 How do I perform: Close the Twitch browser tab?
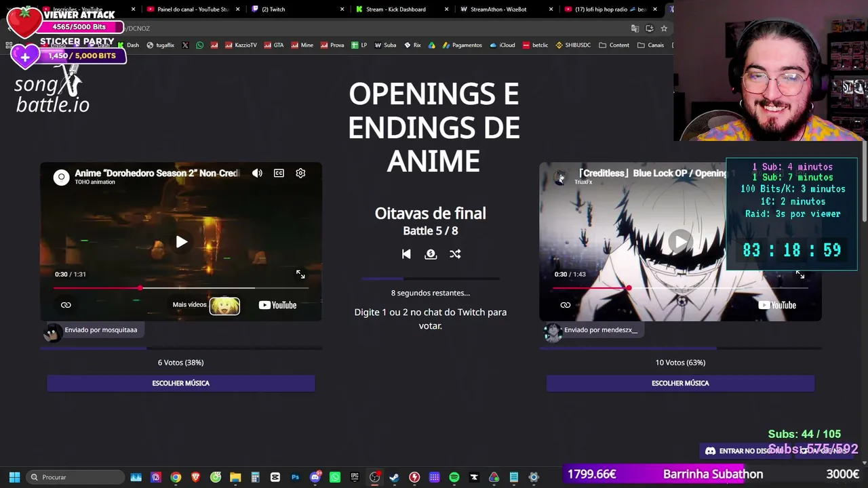(342, 9)
